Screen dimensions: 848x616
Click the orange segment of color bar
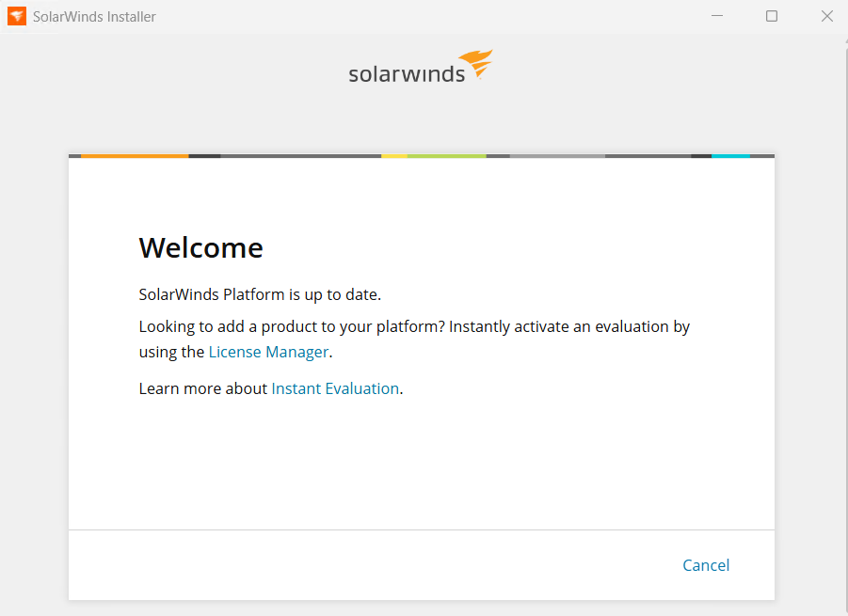point(135,156)
